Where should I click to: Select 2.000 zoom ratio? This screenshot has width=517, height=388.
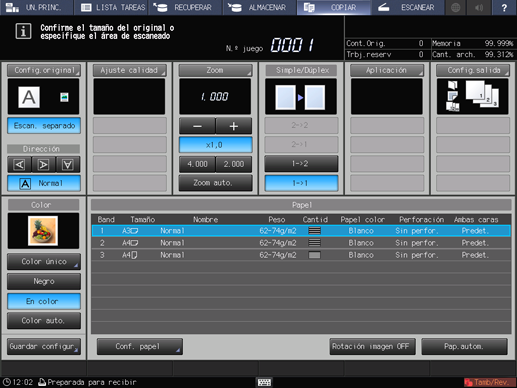pyautogui.click(x=234, y=164)
